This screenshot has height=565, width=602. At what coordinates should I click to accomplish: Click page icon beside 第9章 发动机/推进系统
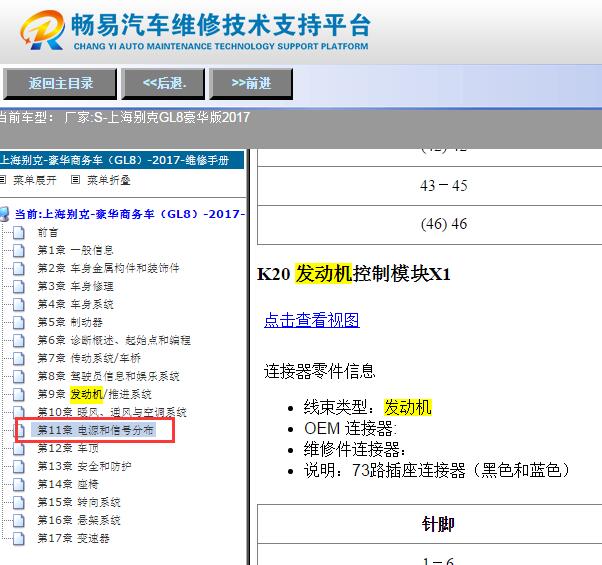click(x=18, y=394)
